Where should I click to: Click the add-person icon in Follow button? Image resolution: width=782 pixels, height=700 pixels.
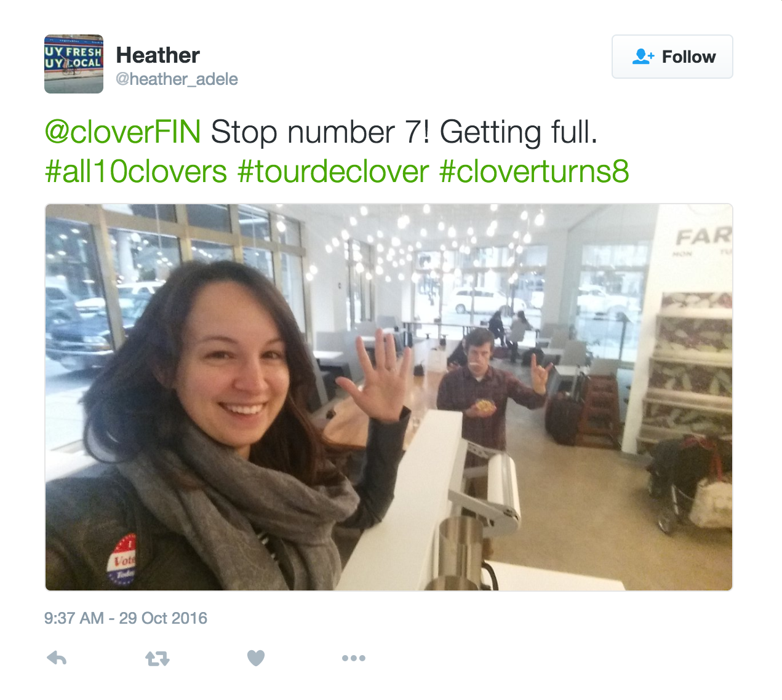643,57
